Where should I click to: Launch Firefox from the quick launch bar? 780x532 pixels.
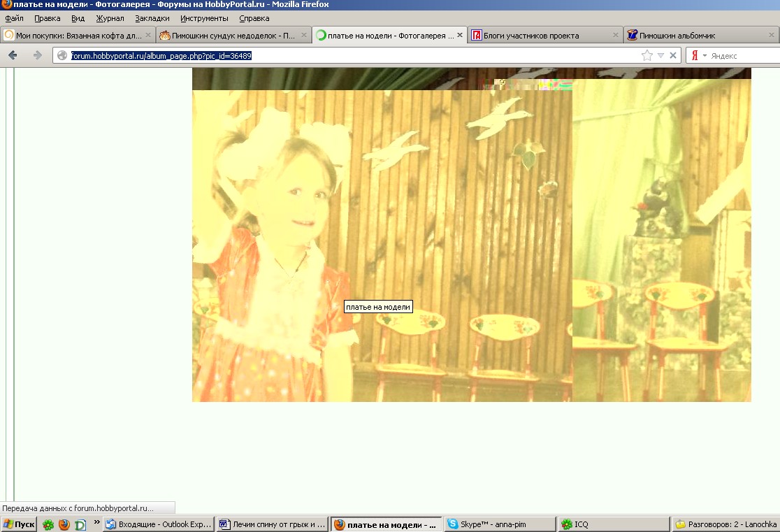pyautogui.click(x=64, y=524)
